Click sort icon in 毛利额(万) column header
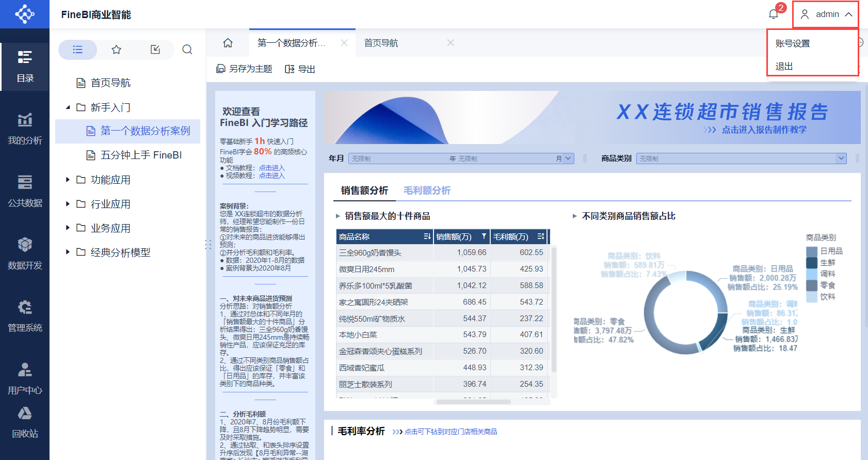868x460 pixels. (x=541, y=236)
